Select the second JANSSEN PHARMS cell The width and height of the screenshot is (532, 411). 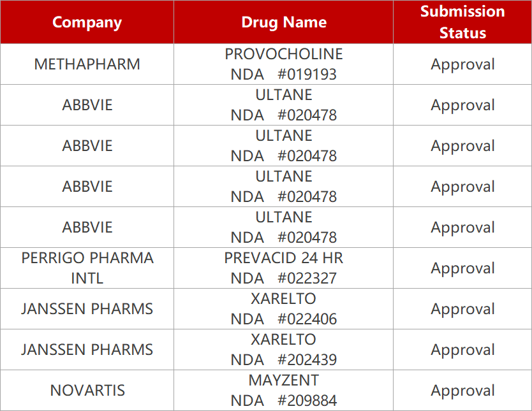coord(87,349)
